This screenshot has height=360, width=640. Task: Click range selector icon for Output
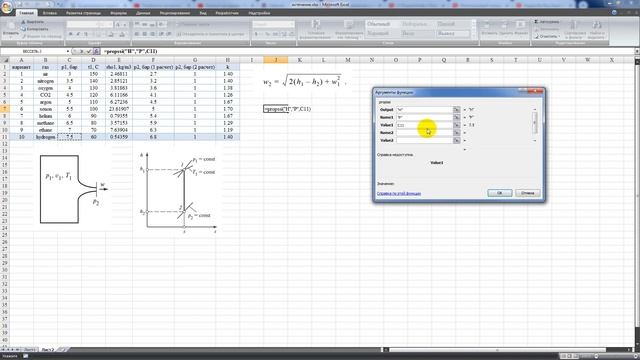[457, 110]
